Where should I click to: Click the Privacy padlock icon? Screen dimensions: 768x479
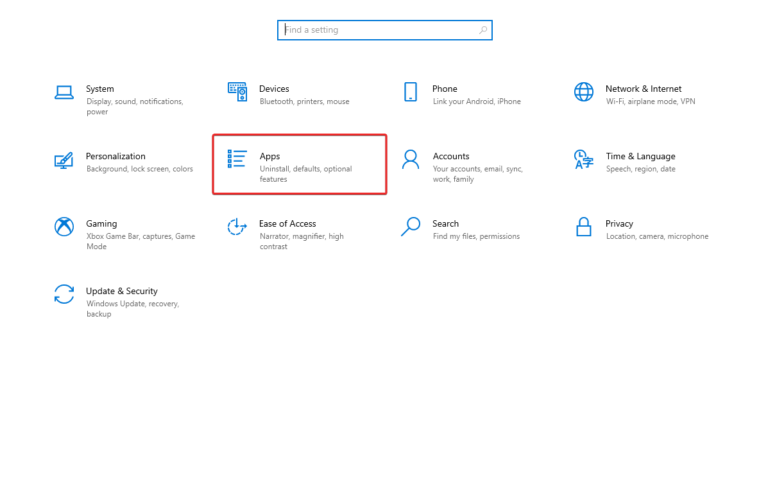(x=583, y=227)
